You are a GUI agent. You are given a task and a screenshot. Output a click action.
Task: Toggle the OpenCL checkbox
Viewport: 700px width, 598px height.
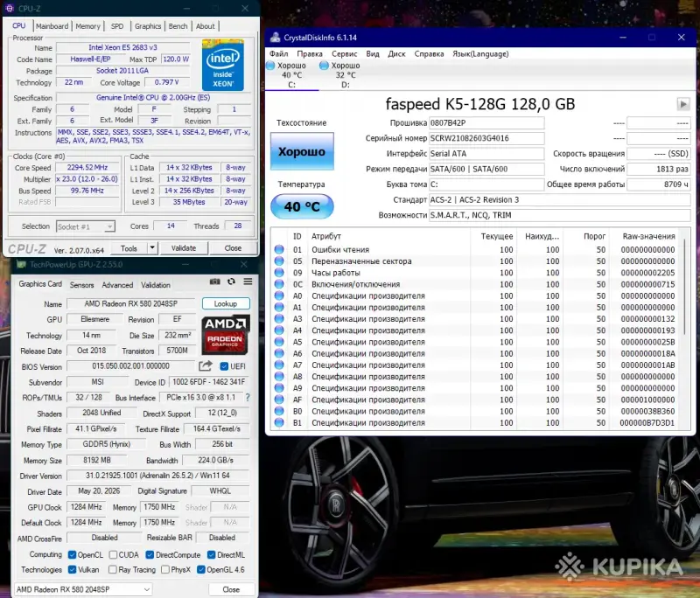point(72,555)
